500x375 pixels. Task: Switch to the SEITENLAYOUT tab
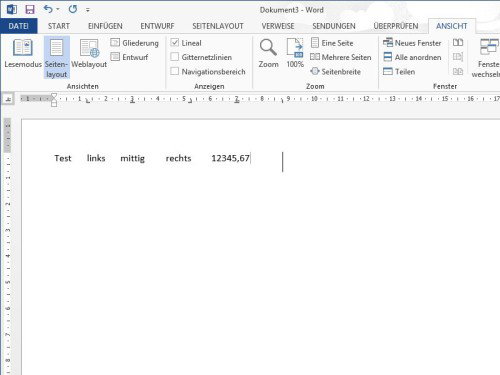(218, 26)
